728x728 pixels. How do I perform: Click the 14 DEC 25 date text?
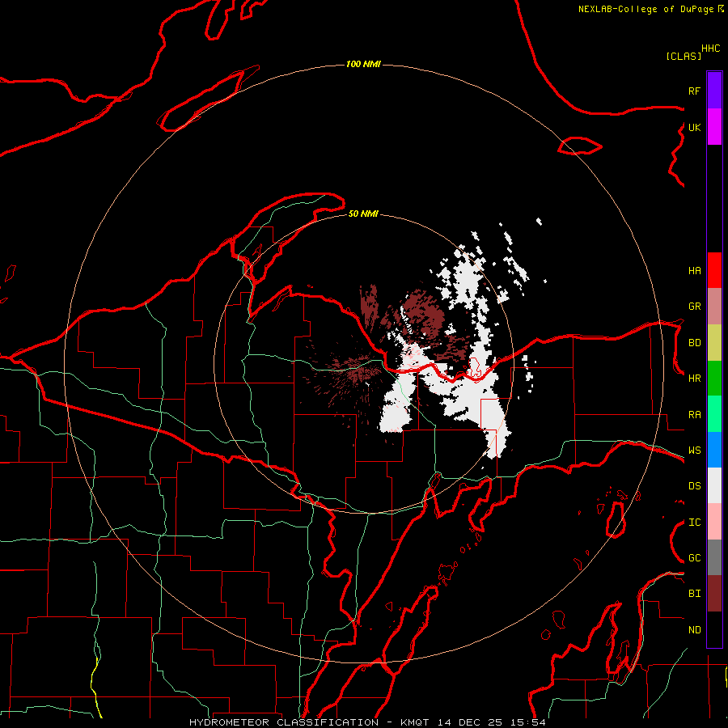[470, 722]
